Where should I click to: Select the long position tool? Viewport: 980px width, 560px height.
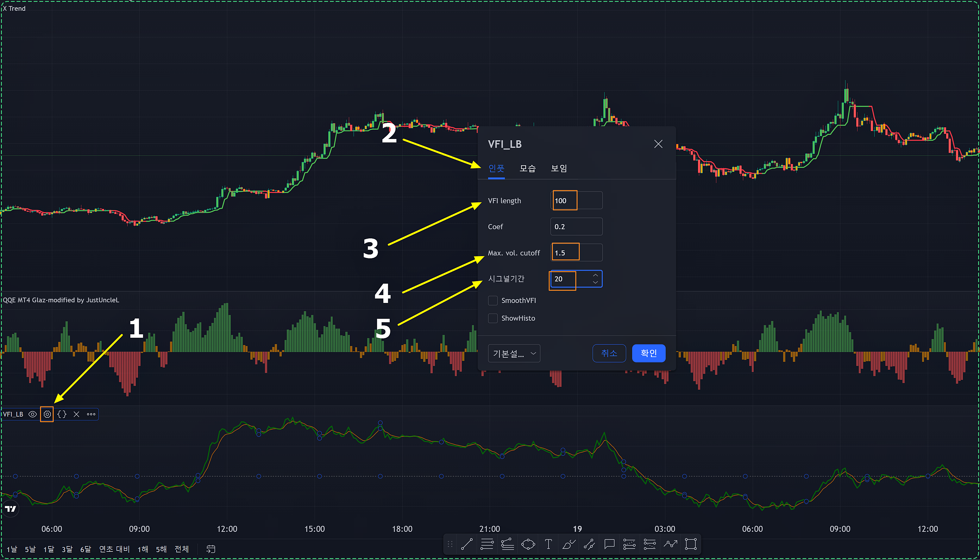click(629, 544)
